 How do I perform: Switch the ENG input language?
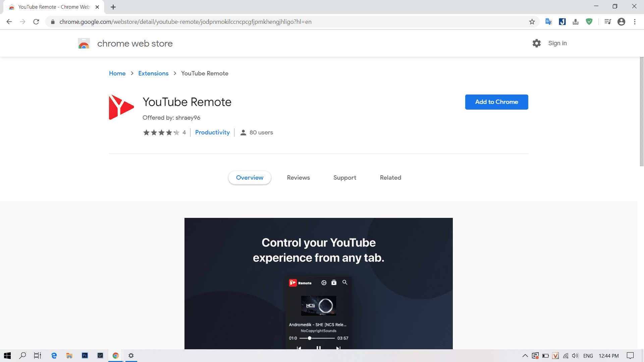pyautogui.click(x=588, y=356)
